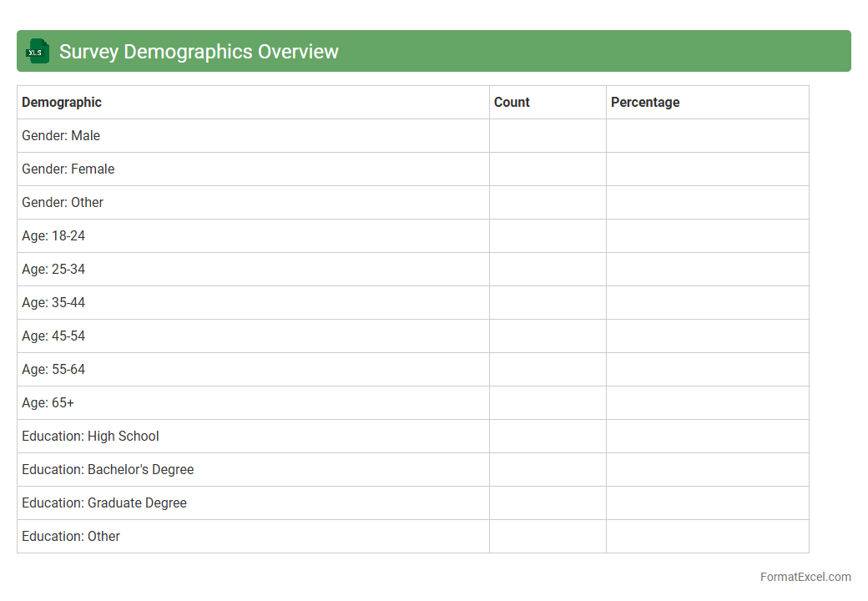Click the Percentage cell for Age: 55-64
Screen dimensions: 868x601
pyautogui.click(x=707, y=369)
